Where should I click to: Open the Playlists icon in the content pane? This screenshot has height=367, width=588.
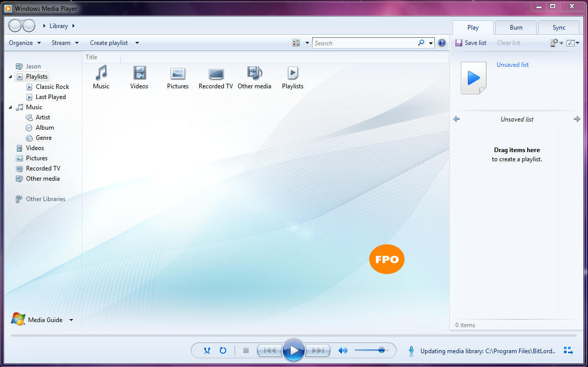click(x=293, y=77)
